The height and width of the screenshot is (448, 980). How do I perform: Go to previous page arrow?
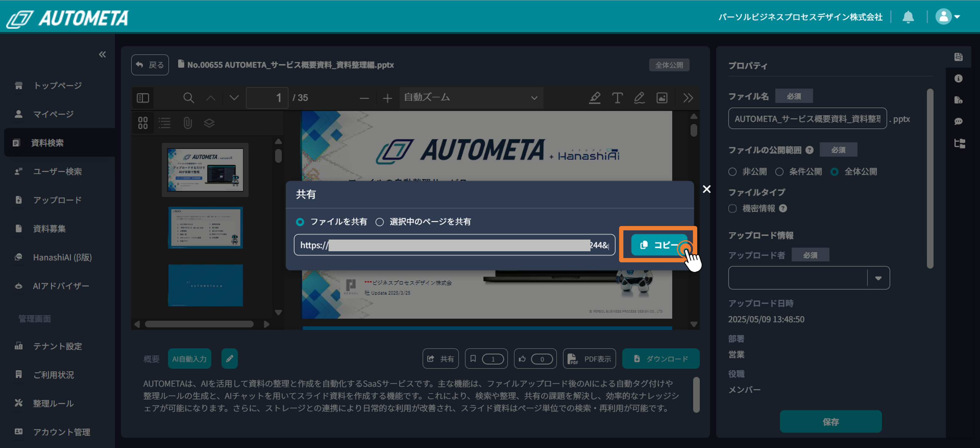[210, 98]
